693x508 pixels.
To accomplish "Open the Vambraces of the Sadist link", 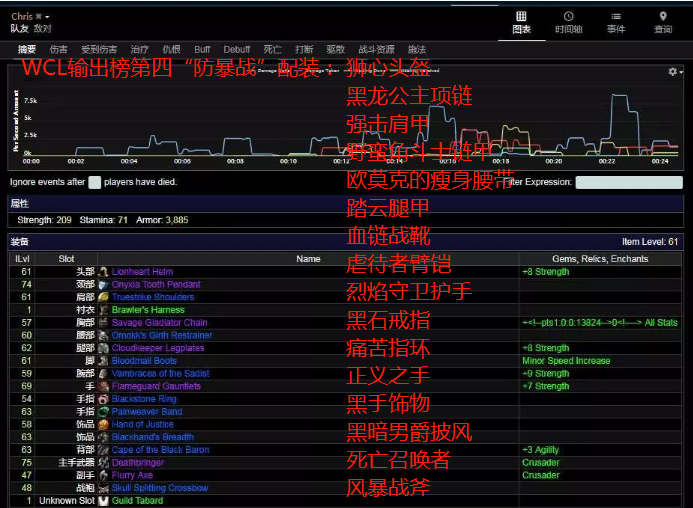I will click(160, 374).
